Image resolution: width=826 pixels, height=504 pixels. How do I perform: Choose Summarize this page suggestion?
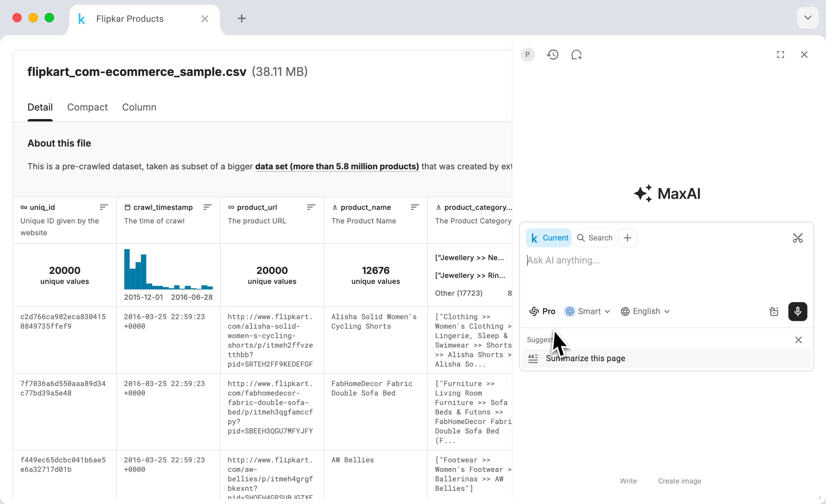tap(666, 358)
